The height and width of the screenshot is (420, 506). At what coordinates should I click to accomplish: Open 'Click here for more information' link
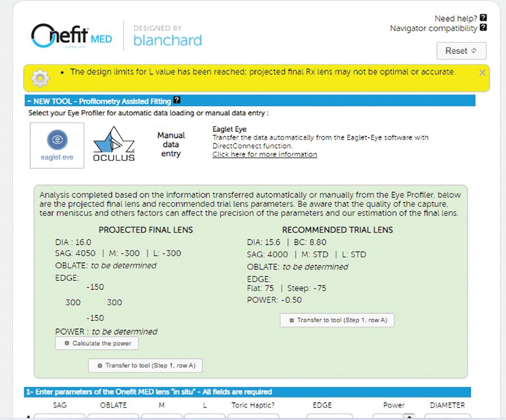pyautogui.click(x=265, y=154)
